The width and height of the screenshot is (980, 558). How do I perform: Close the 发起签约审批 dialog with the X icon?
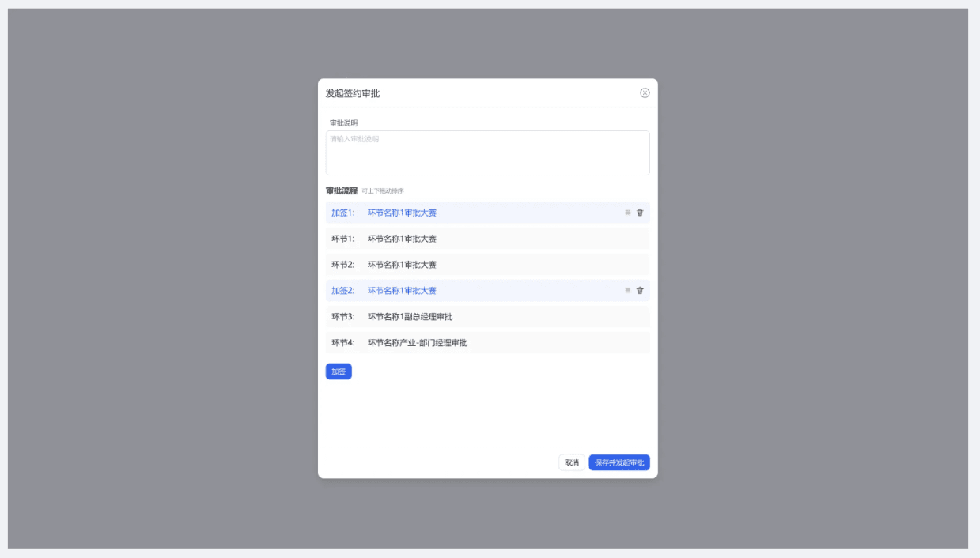(x=645, y=92)
